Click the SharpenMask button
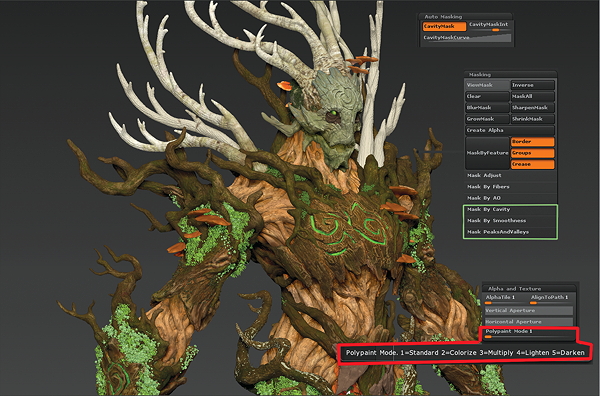 point(533,108)
